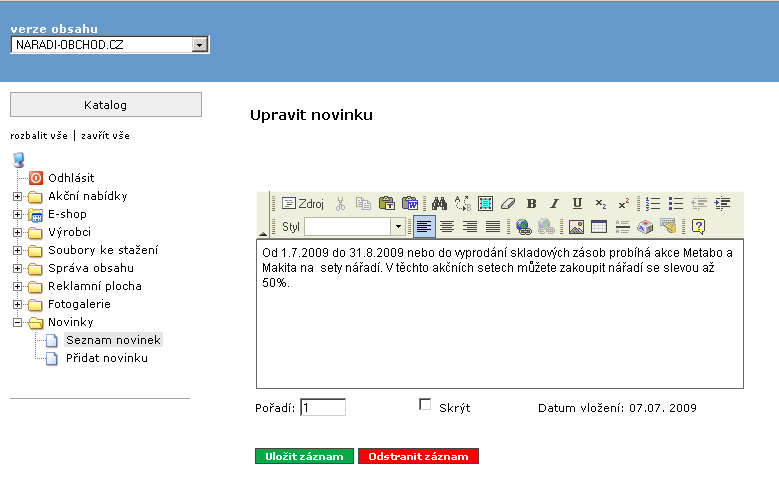The width and height of the screenshot is (779, 490).
Task: Open editor help question icon
Action: pyautogui.click(x=699, y=227)
